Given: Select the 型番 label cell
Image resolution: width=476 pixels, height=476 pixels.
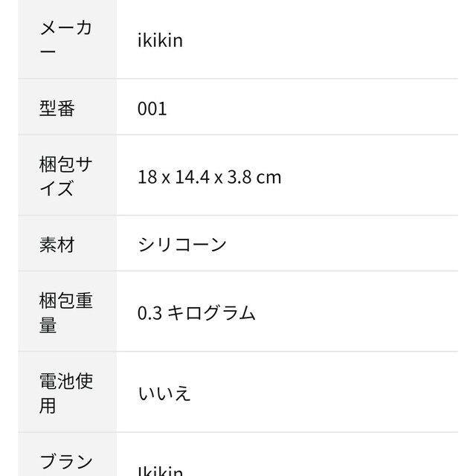Looking at the screenshot, I should tap(67, 107).
